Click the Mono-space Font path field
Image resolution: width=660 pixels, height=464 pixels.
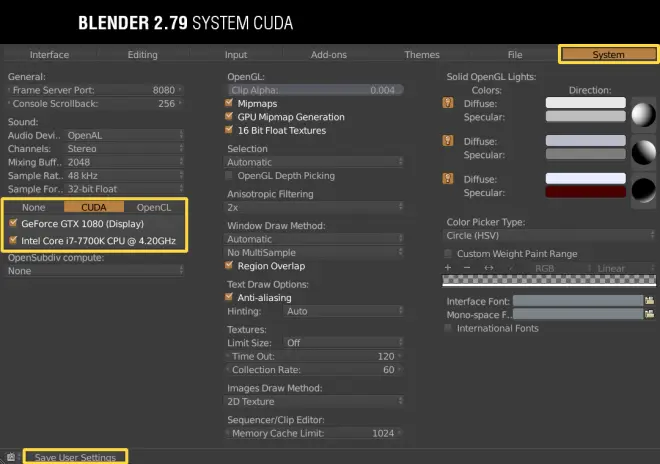tap(578, 314)
